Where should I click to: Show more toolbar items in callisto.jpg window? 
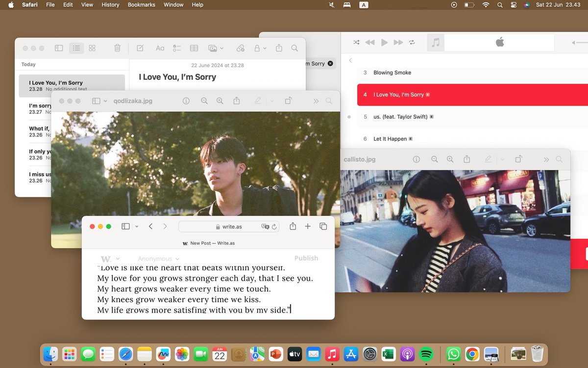pos(546,160)
